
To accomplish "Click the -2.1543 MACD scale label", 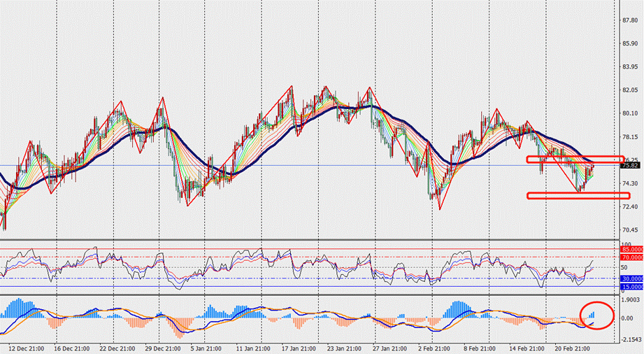I will 631,339.
